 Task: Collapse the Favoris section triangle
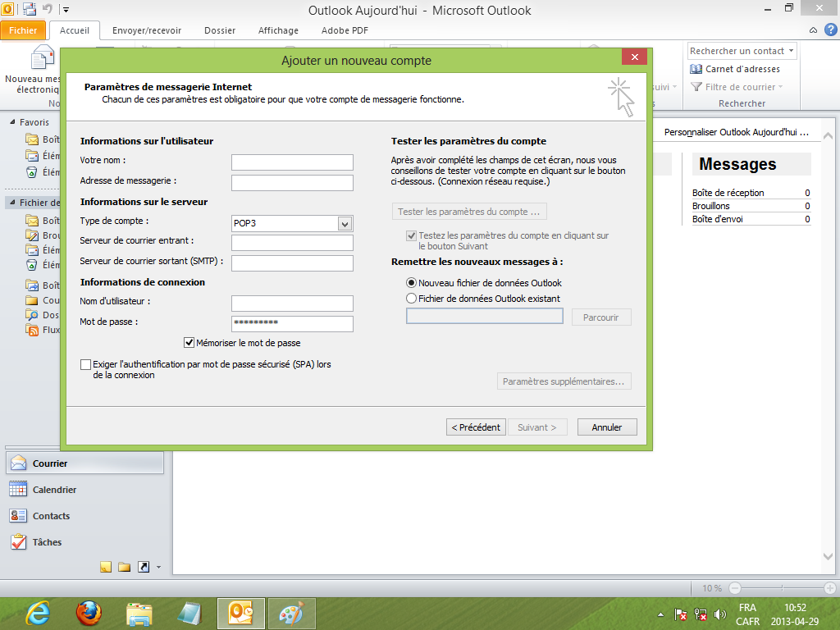12,122
